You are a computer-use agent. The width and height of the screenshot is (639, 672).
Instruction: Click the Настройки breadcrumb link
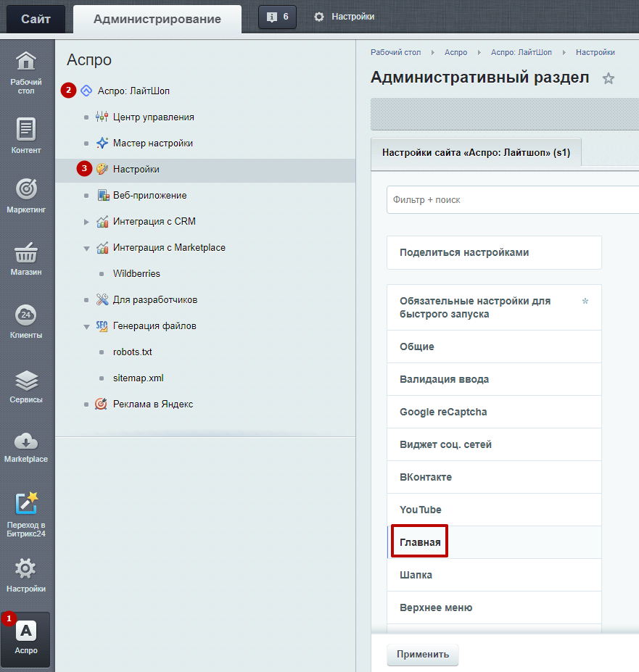coord(595,52)
